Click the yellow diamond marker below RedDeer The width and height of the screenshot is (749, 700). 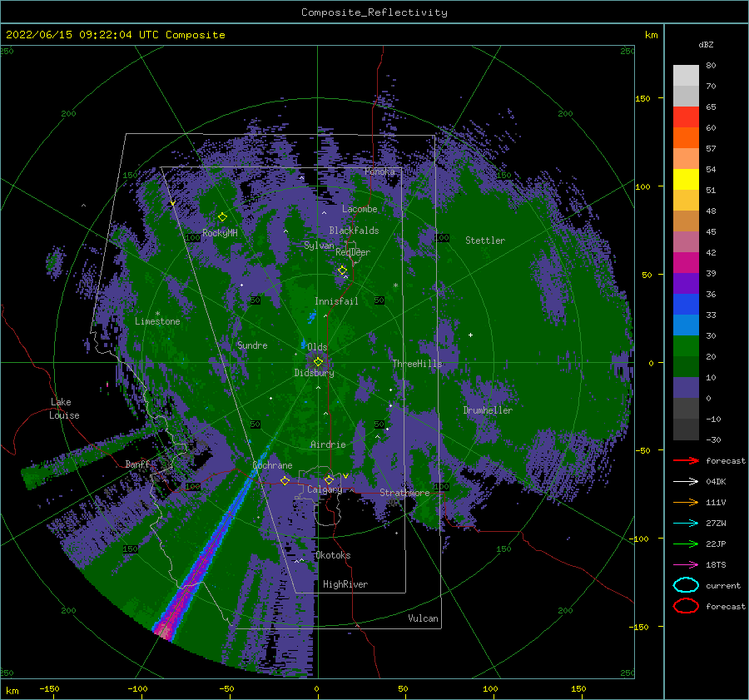[x=342, y=271]
